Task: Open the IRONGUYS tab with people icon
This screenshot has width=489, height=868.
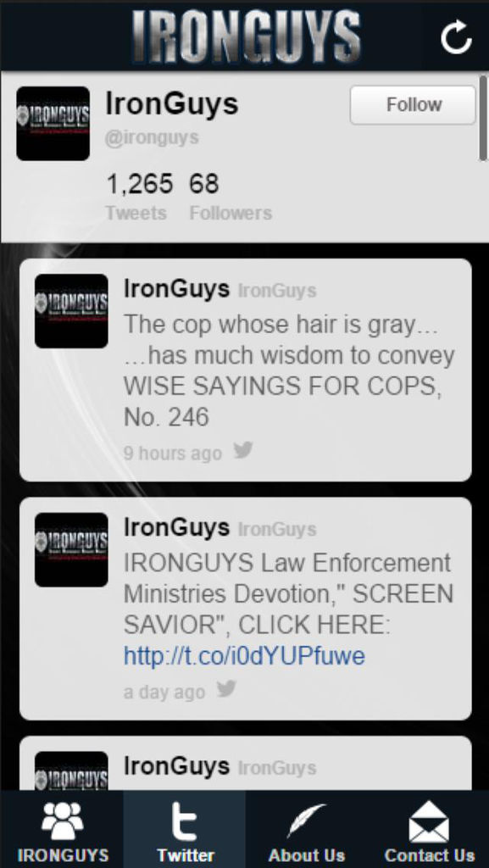Action: [62, 829]
